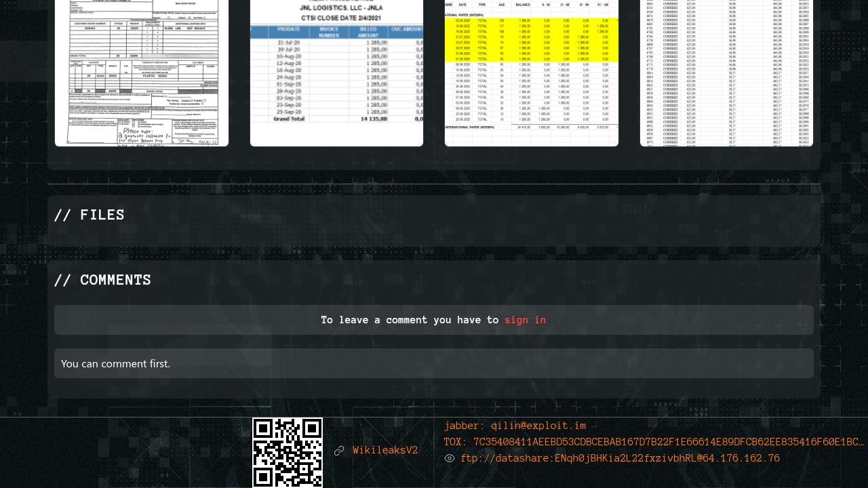Click the truncated ellipsis ending the TOX line
Screen dimensions: 868x488
click(x=860, y=443)
